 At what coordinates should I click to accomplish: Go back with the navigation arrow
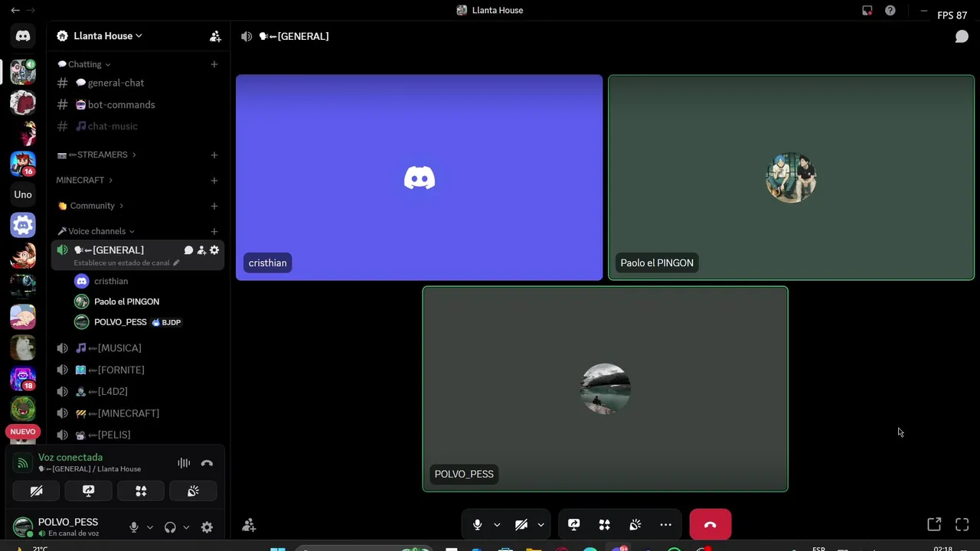pos(15,10)
